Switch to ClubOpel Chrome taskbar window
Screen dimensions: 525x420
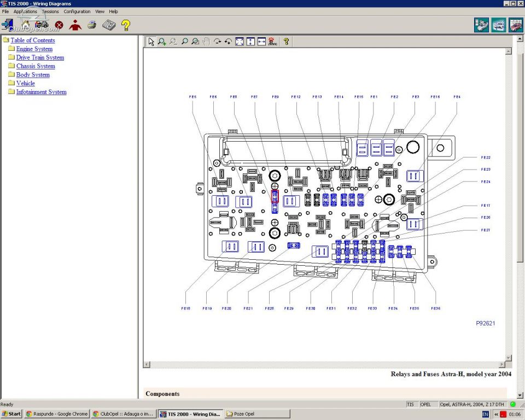[x=123, y=414]
